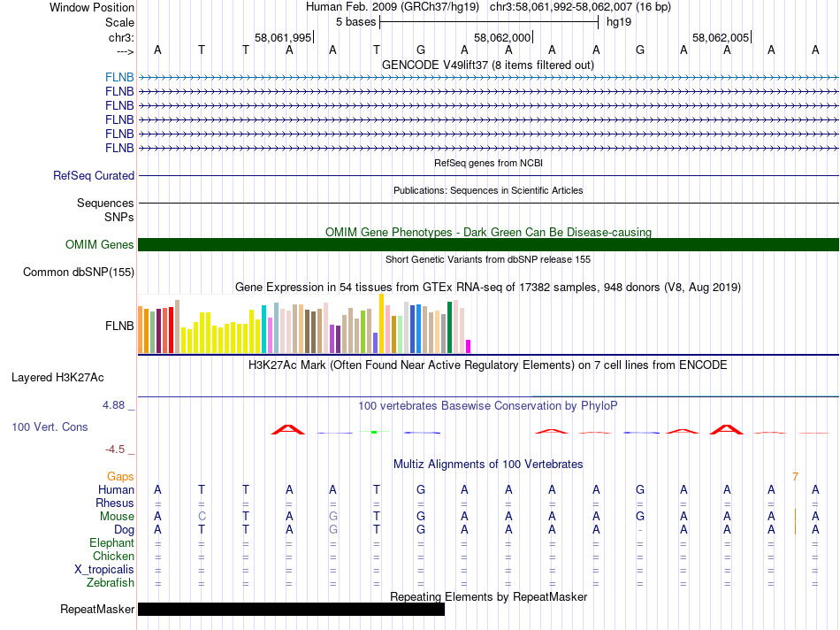Click the Multiz Alignments of 100 Vertebrates title
The width and height of the screenshot is (840, 630).
[x=488, y=464]
